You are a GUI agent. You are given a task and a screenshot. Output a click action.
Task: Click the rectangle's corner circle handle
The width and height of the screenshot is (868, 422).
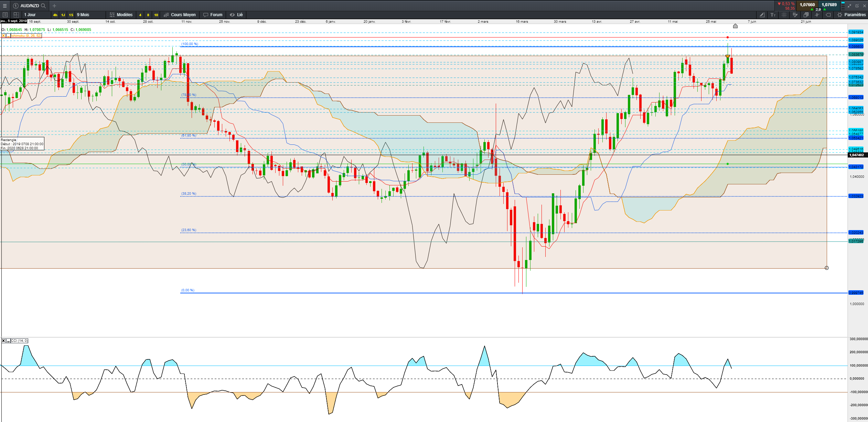coord(827,268)
